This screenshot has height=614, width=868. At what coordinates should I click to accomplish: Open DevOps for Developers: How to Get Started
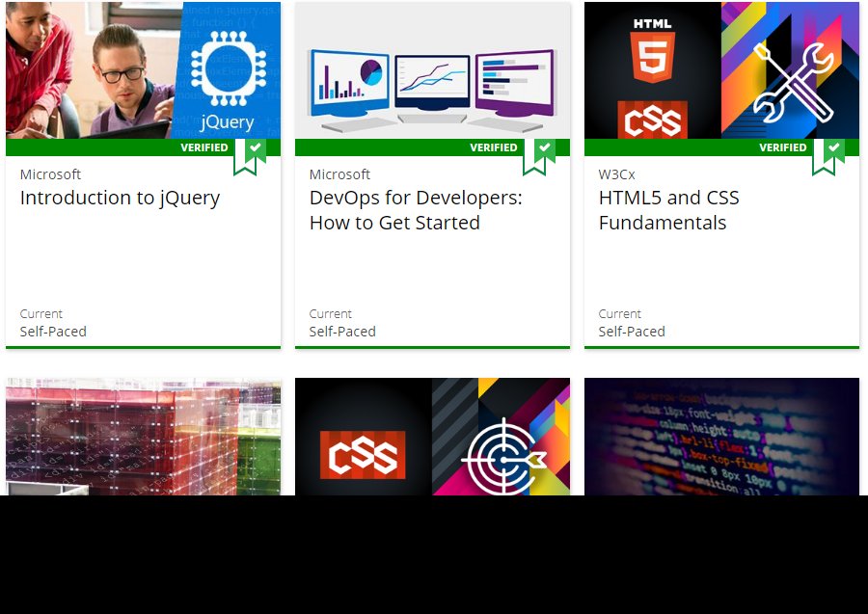tap(416, 210)
